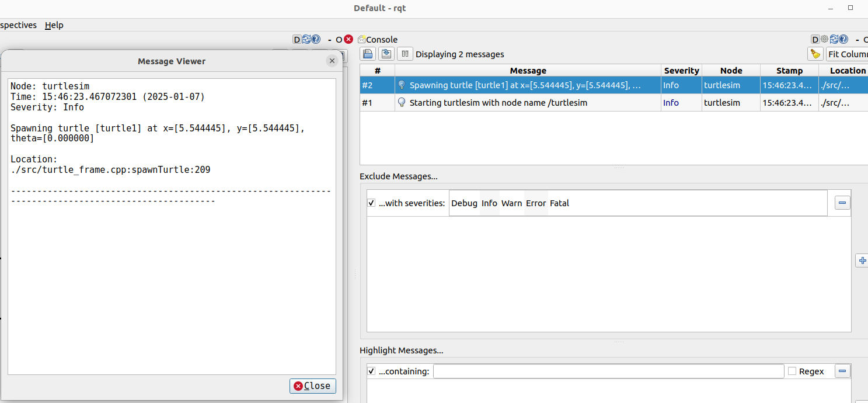Reload the Console plugin via refresh icon

[x=834, y=40]
